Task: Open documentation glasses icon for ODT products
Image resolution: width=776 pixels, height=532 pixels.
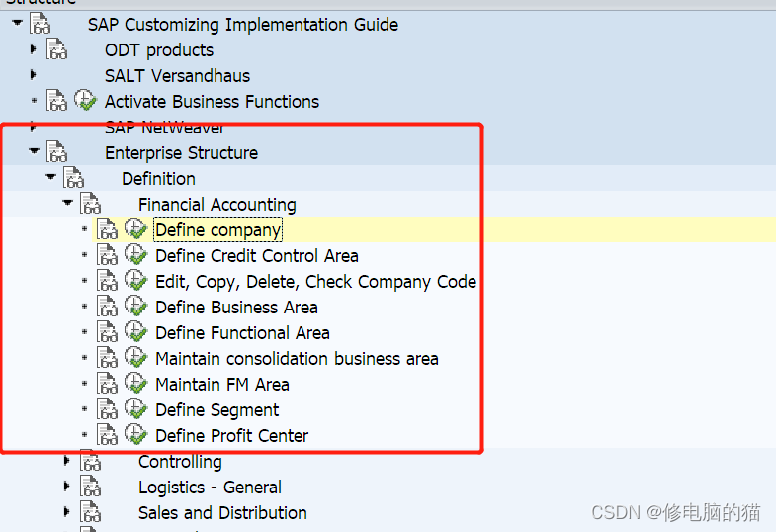Action: (57, 49)
